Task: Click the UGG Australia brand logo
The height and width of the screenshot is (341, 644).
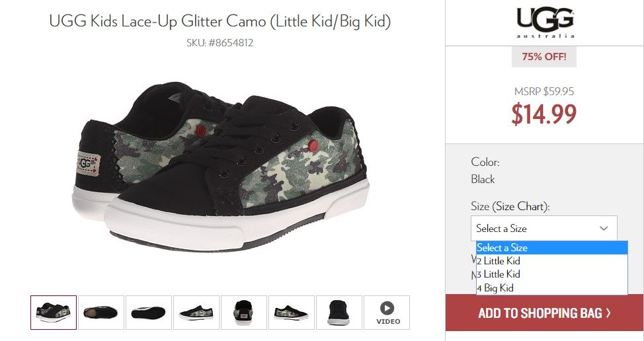Action: pos(545,22)
